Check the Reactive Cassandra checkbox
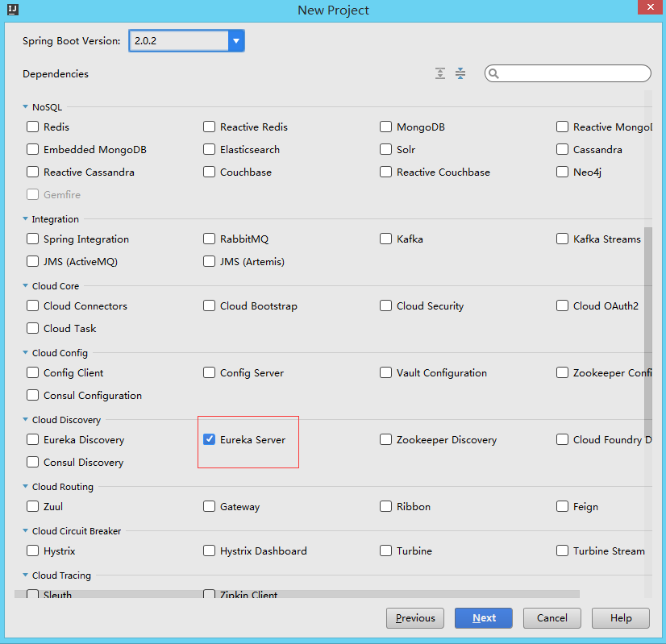The width and height of the screenshot is (666, 644). 33,172
